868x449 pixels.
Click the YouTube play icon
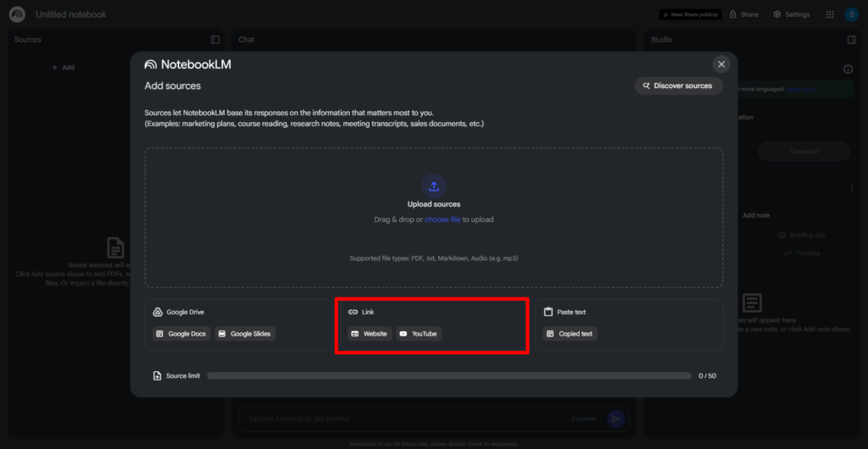tap(403, 334)
